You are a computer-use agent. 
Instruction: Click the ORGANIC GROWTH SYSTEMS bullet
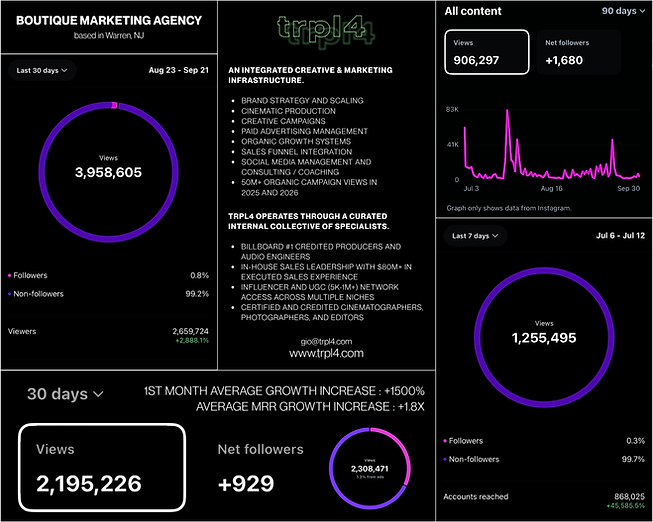click(x=296, y=142)
